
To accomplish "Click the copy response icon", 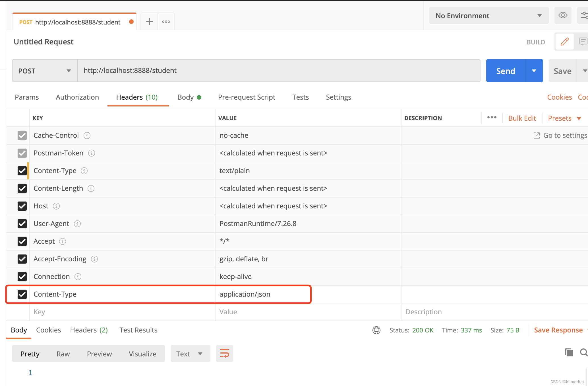I will click(569, 352).
